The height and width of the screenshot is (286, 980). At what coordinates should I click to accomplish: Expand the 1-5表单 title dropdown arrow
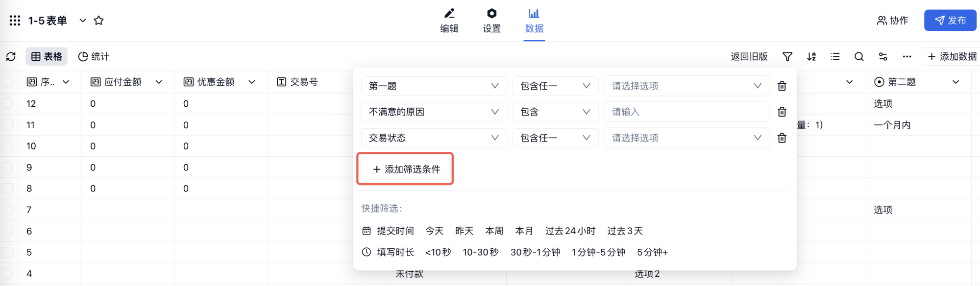(83, 21)
